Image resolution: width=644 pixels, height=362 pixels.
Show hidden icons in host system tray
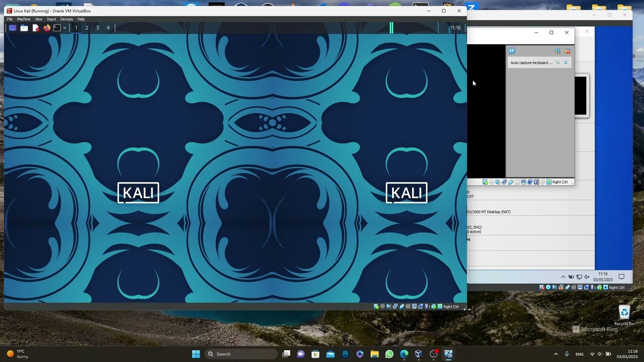tap(556, 354)
